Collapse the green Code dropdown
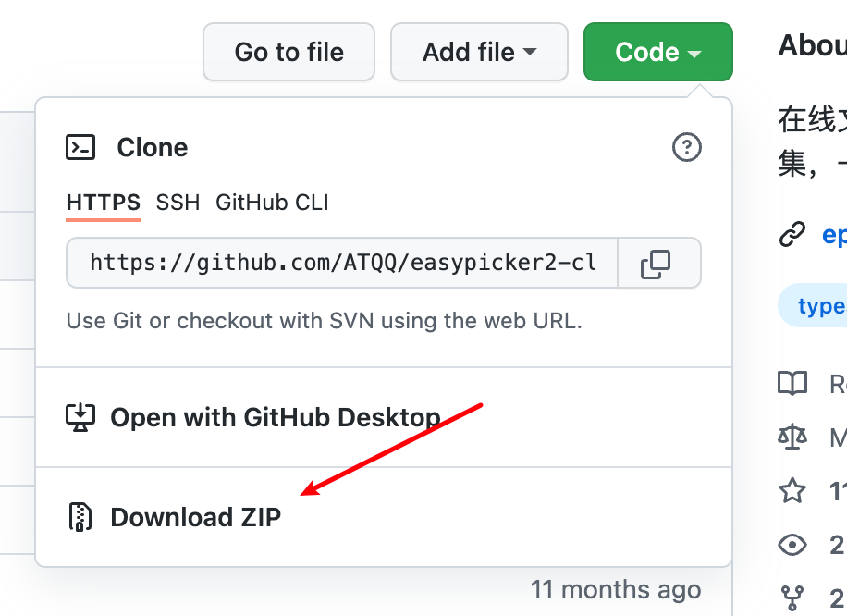The height and width of the screenshot is (616, 847). pos(658,52)
